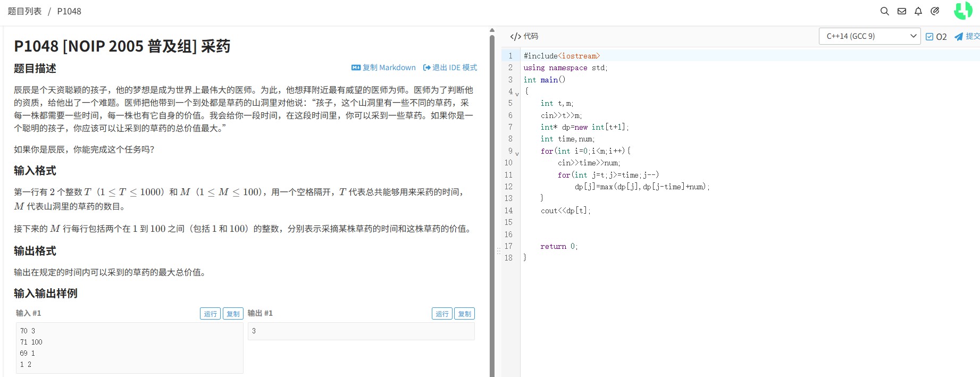Click code line 'int main()'

pos(545,80)
